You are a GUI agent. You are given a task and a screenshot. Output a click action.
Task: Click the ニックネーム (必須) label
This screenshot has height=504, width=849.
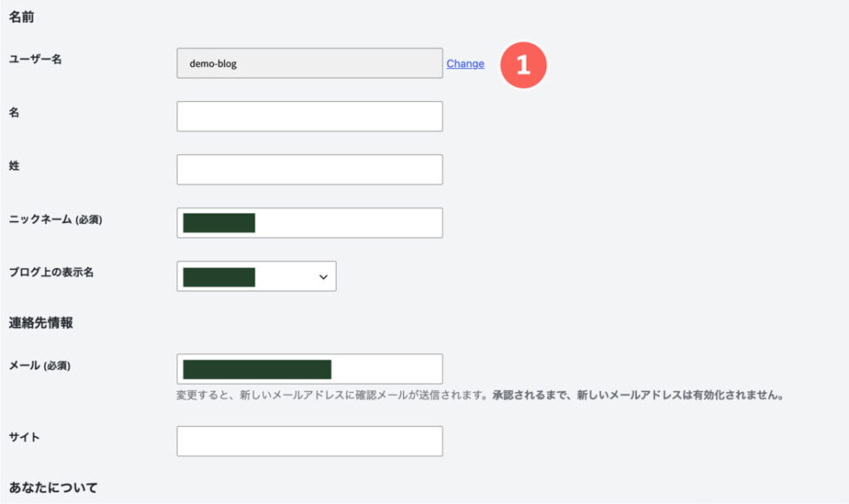pos(56,219)
